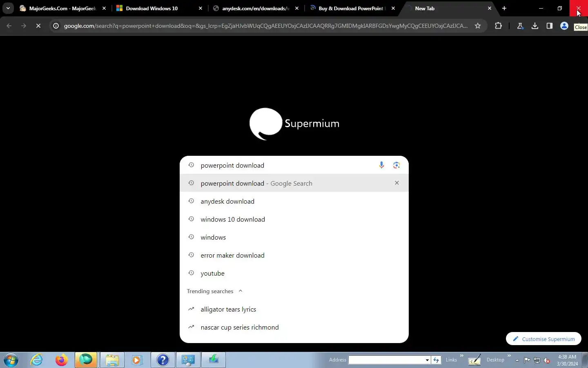The image size is (588, 368).
Task: Open the Tablet PC Input Panel icon
Action: 474,360
